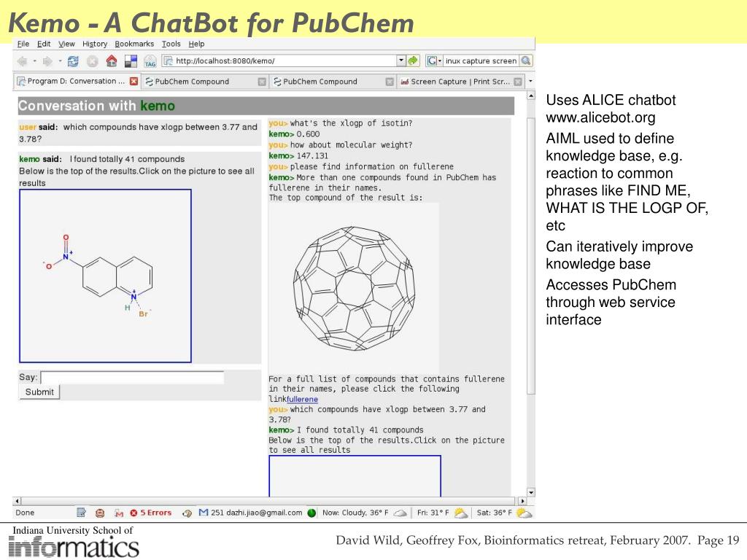Click the Say text input field

[x=132, y=378]
